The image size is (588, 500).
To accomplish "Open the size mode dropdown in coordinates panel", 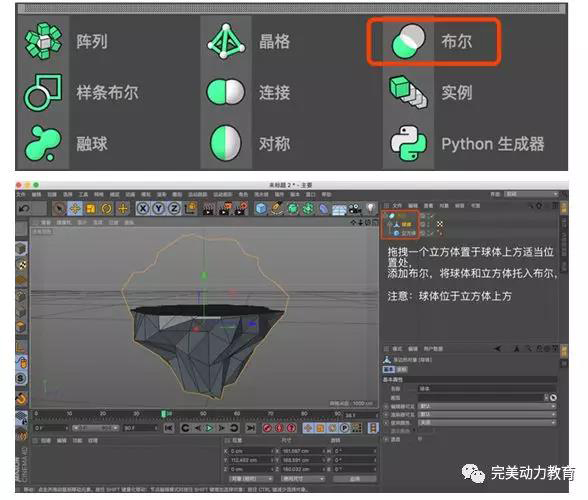I will click(x=303, y=479).
